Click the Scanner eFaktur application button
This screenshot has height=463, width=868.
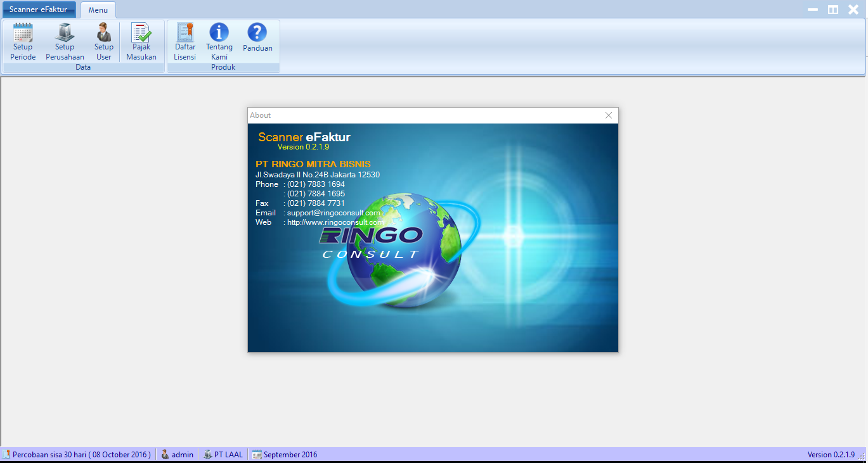point(38,10)
